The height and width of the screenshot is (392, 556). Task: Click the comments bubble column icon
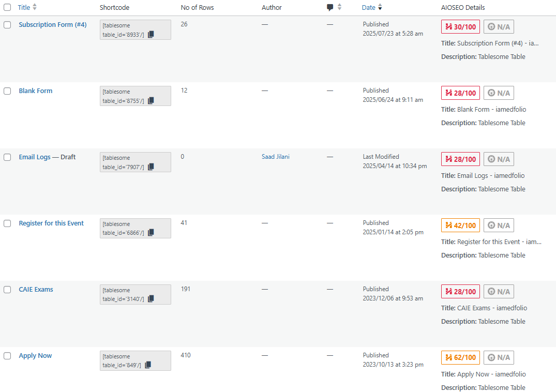coord(330,7)
